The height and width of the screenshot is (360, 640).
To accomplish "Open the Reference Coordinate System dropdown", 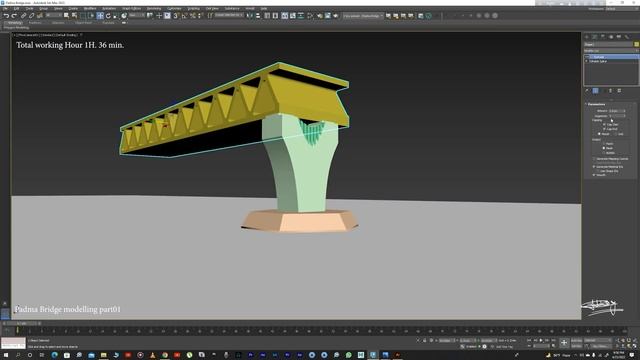I will tap(137, 16).
